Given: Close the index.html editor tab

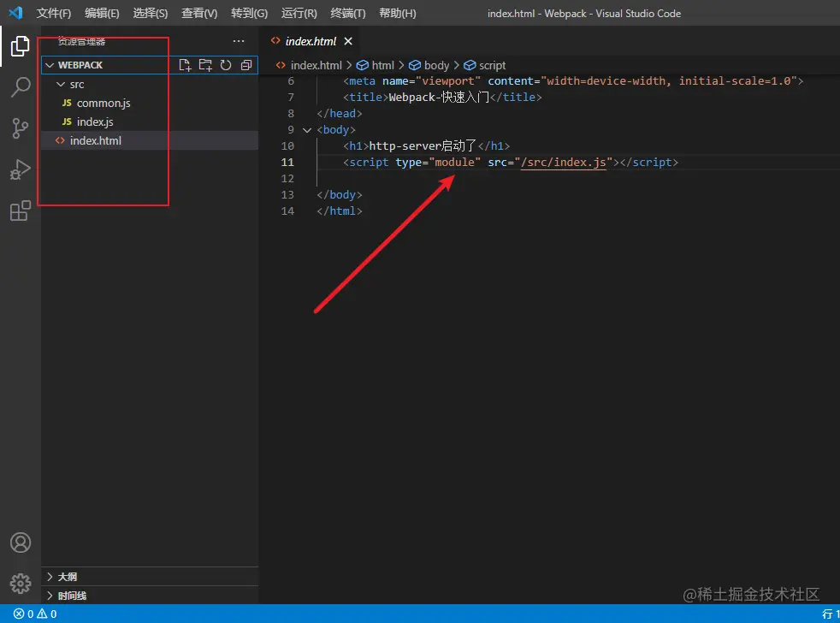Looking at the screenshot, I should [x=348, y=41].
